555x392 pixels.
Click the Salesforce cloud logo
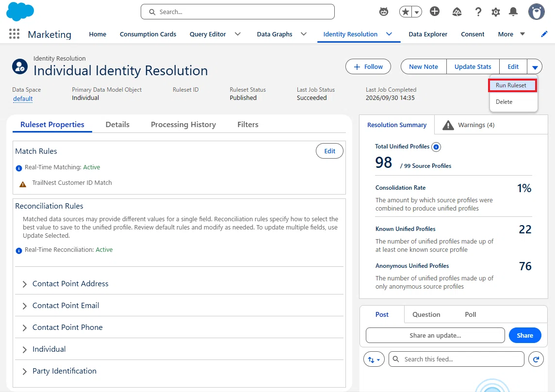20,11
